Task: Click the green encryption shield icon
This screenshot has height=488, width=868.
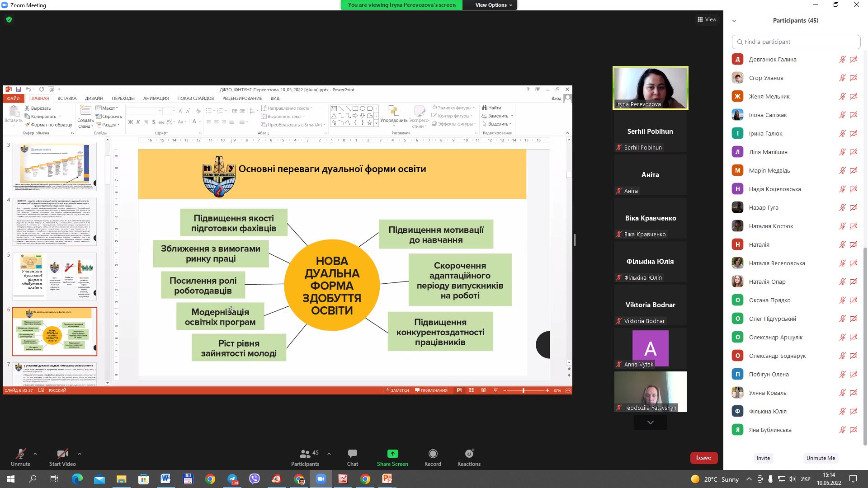Action: (9, 19)
